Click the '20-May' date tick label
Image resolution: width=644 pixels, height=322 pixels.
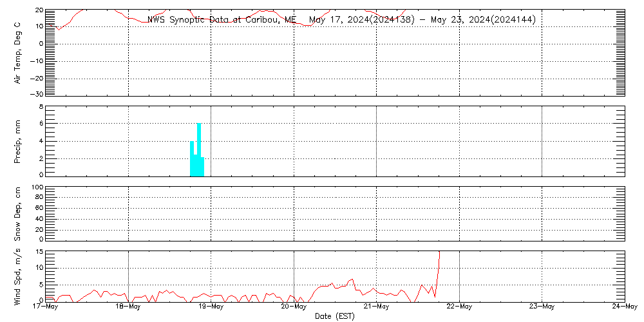pos(294,307)
